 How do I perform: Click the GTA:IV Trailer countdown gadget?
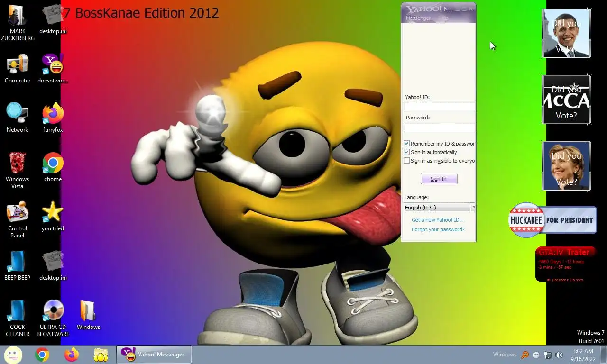click(x=565, y=264)
